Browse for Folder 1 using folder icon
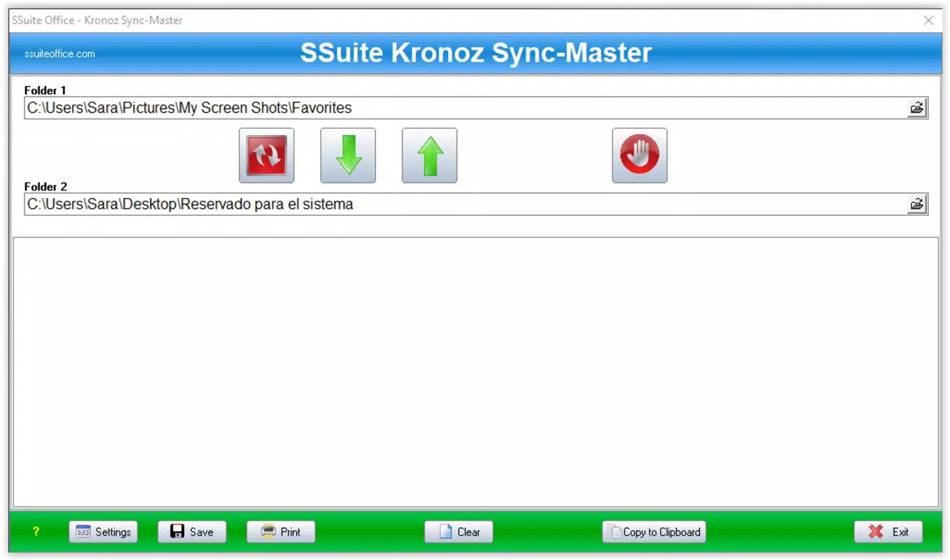 click(x=916, y=108)
